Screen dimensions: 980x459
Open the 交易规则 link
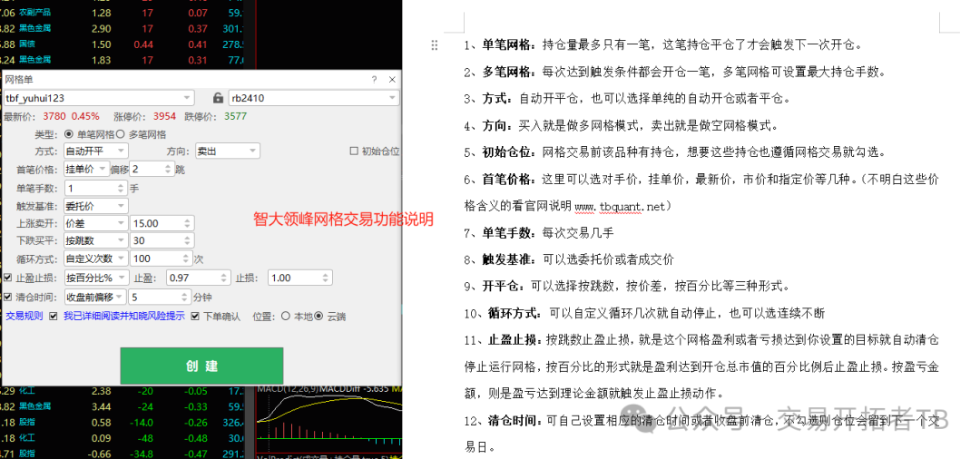[24, 316]
